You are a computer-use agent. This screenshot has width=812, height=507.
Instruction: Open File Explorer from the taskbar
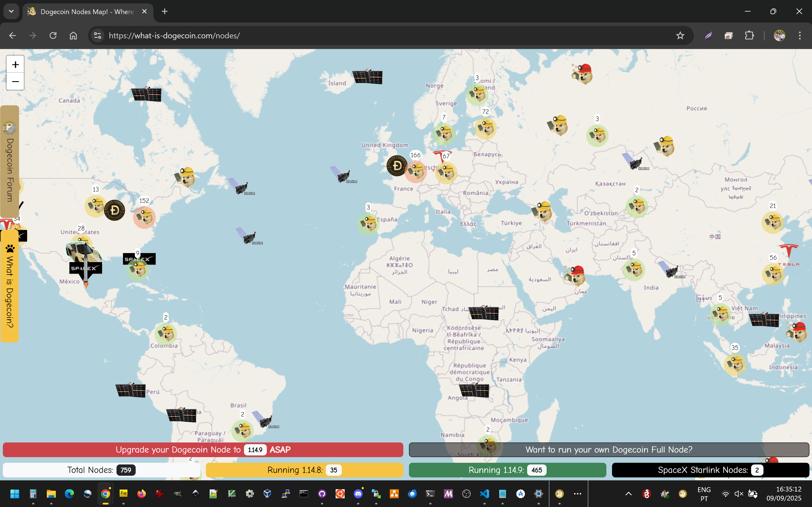pos(51,493)
